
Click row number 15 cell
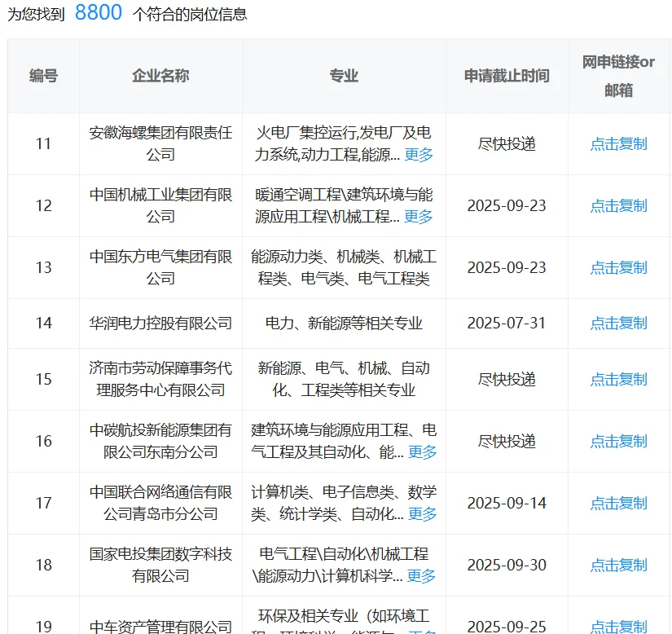click(43, 380)
